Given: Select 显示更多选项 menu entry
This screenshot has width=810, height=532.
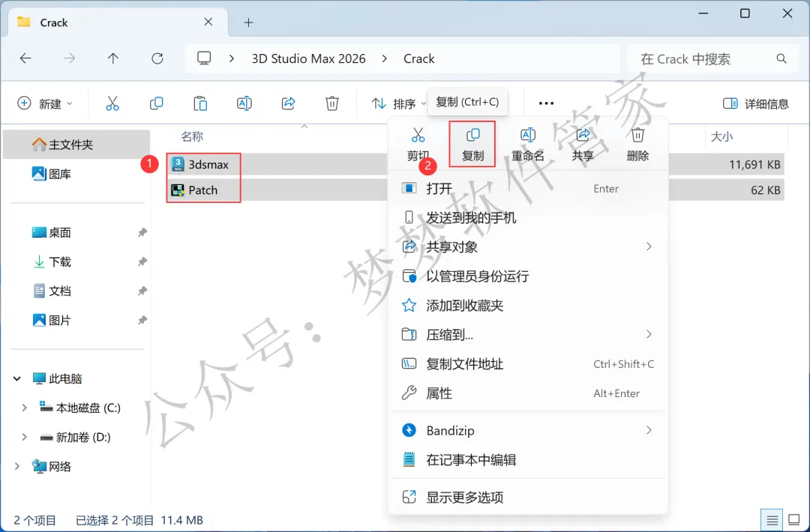Looking at the screenshot, I should point(528,497).
